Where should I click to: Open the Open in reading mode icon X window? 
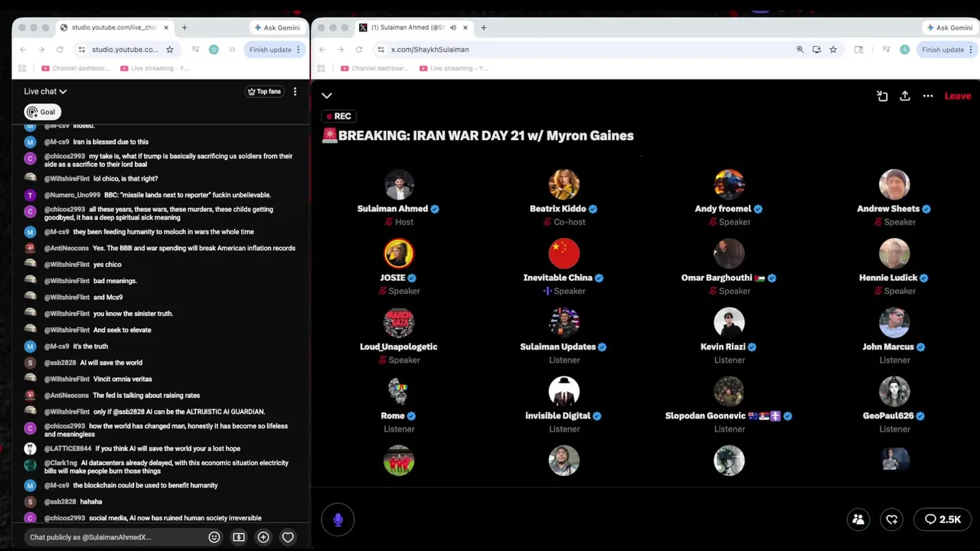tap(858, 50)
